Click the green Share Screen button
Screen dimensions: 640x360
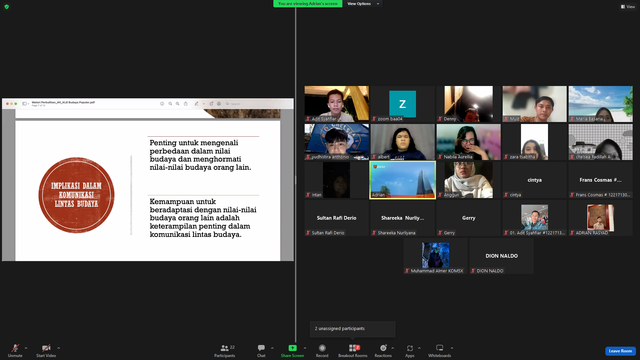[x=292, y=350]
